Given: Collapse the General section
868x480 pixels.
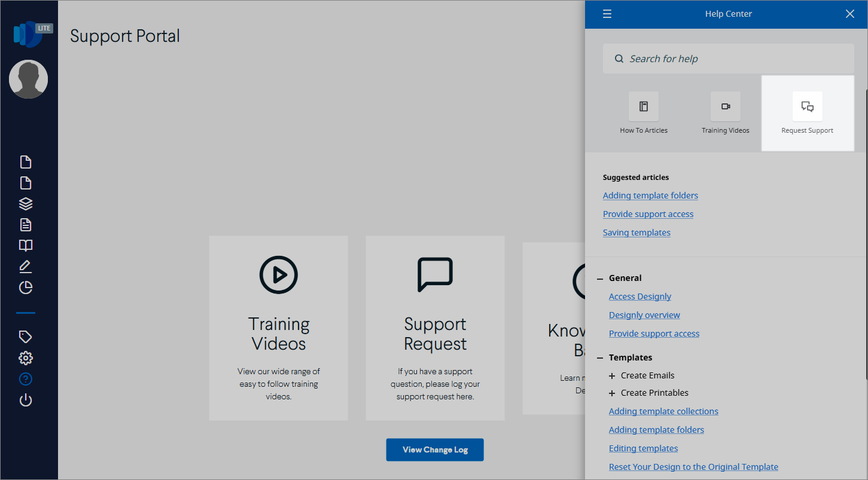Looking at the screenshot, I should click(x=600, y=279).
